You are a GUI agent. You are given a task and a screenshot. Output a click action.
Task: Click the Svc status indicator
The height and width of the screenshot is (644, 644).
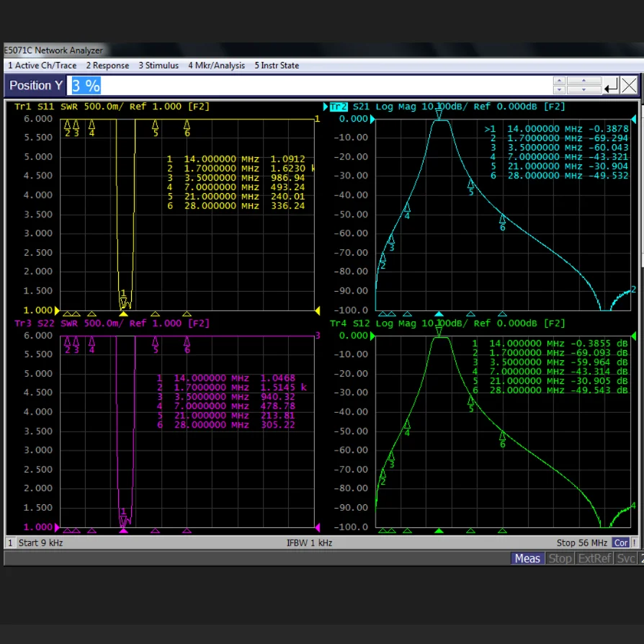pyautogui.click(x=626, y=558)
